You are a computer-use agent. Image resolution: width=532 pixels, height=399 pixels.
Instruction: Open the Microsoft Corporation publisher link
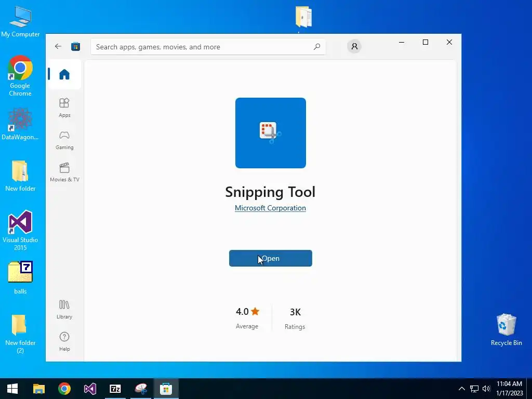click(270, 208)
